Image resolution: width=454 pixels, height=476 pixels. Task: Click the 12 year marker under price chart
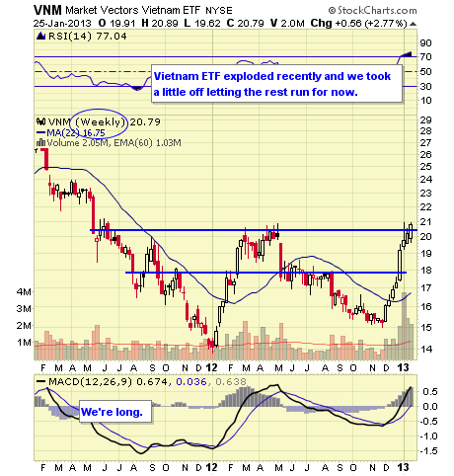tap(211, 367)
